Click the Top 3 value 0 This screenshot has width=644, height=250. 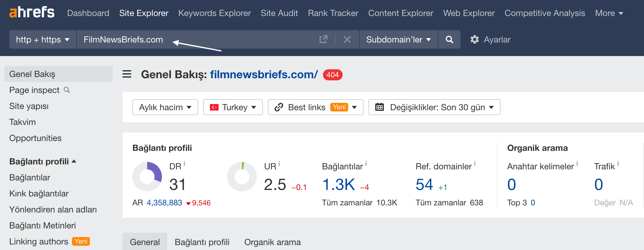(533, 203)
